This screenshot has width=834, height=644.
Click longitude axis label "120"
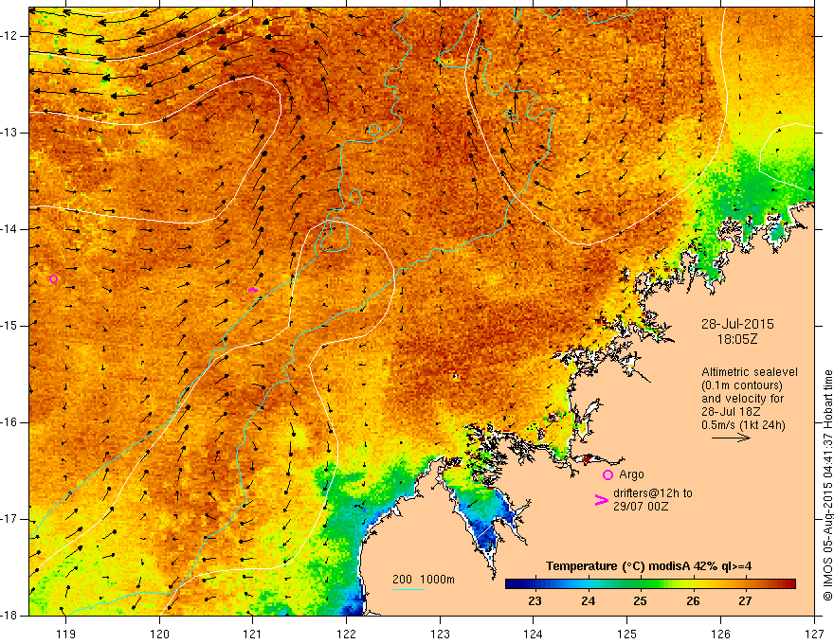(x=159, y=634)
